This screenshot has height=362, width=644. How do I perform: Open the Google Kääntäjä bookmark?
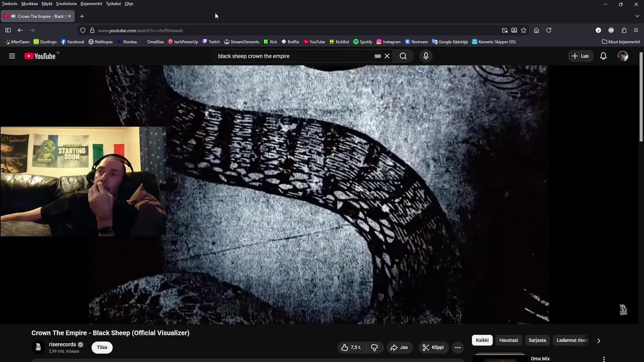pyautogui.click(x=450, y=42)
